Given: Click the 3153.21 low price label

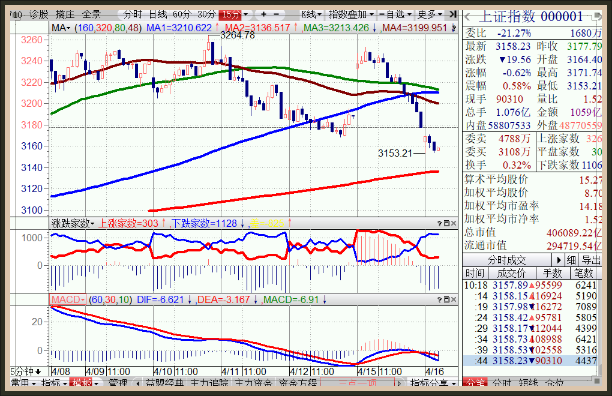Looking at the screenshot, I should click(x=395, y=153).
